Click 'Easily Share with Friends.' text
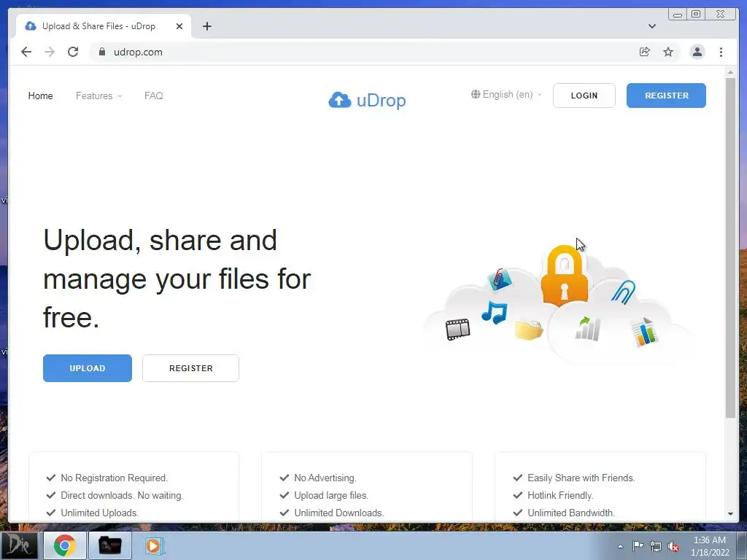This screenshot has height=560, width=747. [x=581, y=478]
